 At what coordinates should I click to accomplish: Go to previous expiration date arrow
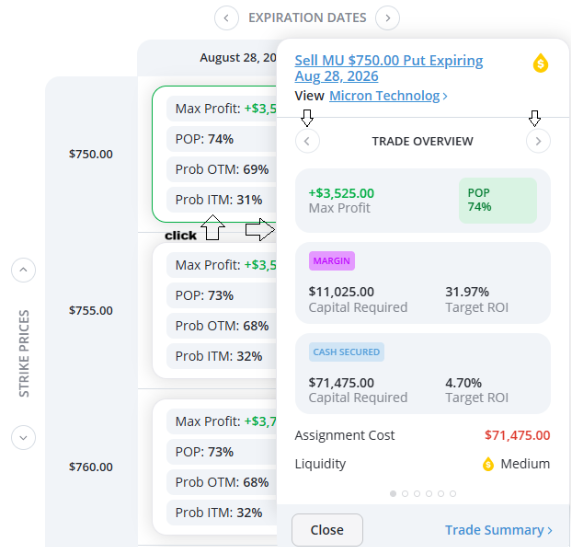click(226, 18)
